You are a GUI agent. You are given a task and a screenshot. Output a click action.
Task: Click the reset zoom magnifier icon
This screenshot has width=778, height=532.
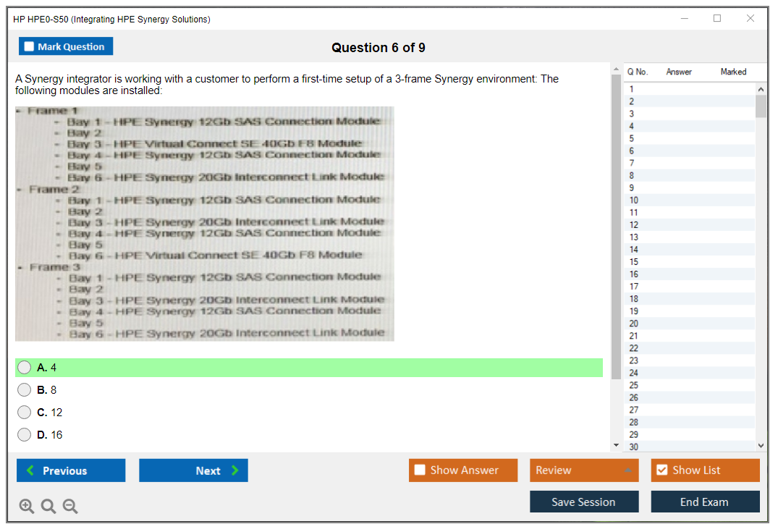(48, 507)
